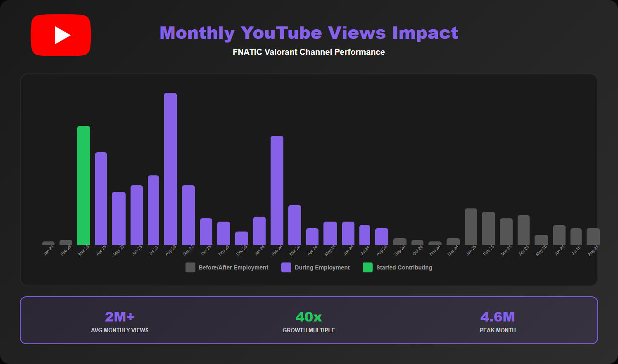Toggle the During Employment legend swatch
618x364 pixels.
tap(286, 267)
